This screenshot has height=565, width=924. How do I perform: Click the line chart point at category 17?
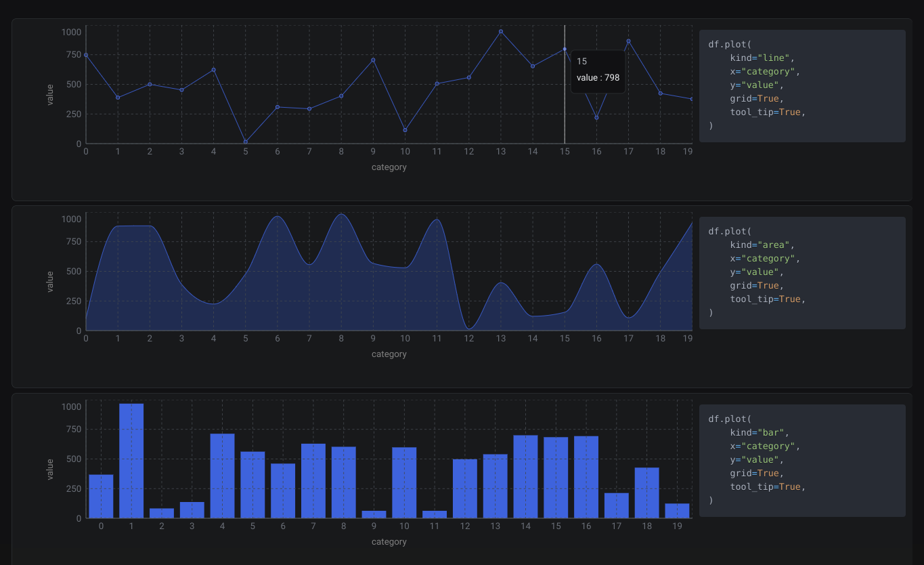(x=628, y=41)
